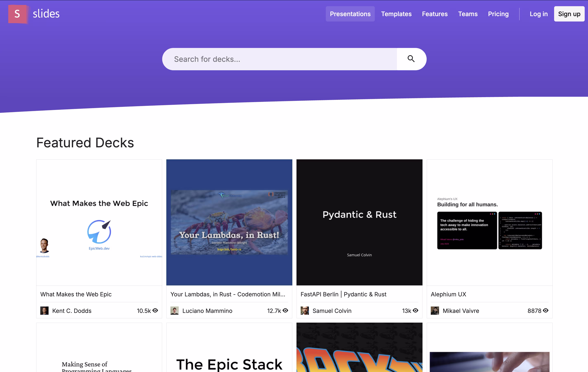Click the eye icon beside 13k views
Image resolution: width=588 pixels, height=372 pixels.
point(416,310)
